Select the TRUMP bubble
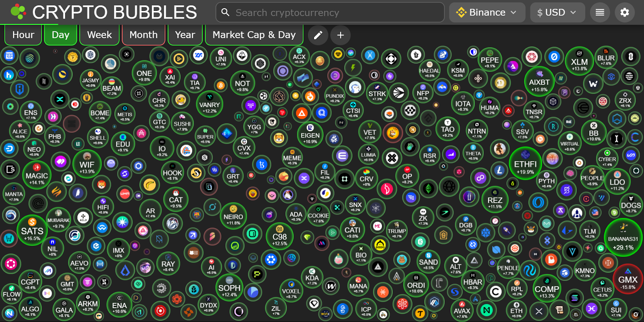Viewport: 644px width, 322px height. (397, 230)
